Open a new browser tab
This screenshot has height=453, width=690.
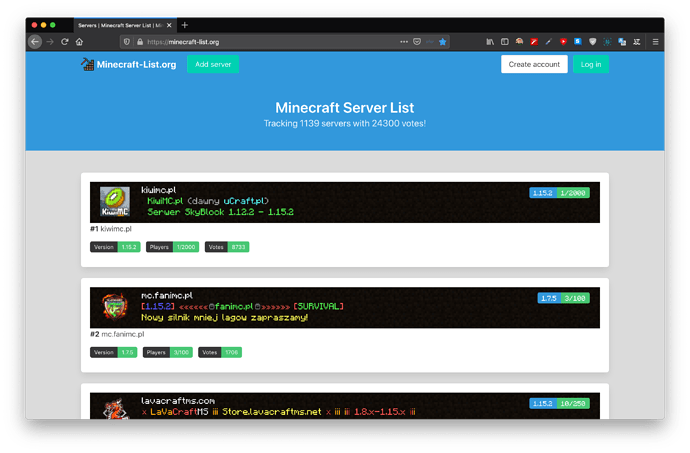(x=185, y=25)
